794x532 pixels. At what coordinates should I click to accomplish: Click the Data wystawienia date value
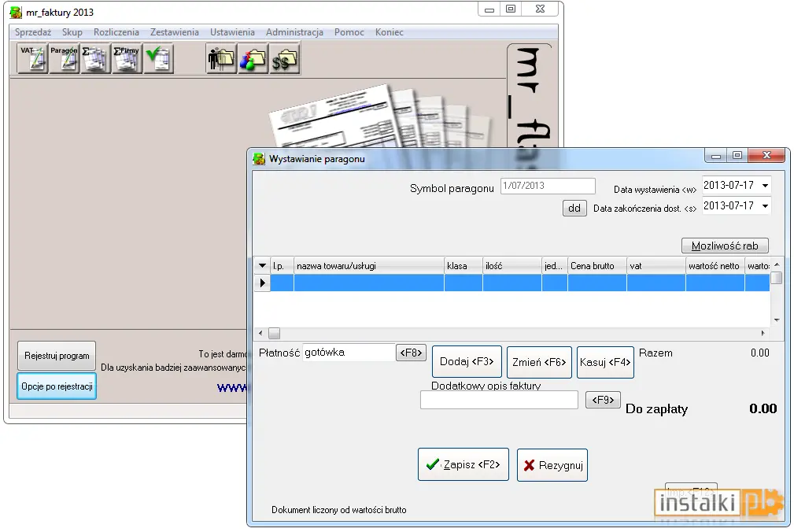(729, 185)
